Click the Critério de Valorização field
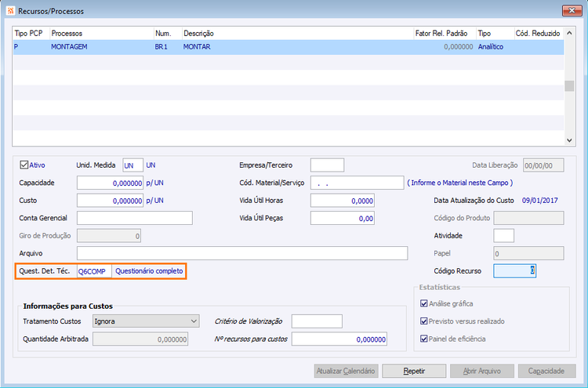 (x=317, y=321)
